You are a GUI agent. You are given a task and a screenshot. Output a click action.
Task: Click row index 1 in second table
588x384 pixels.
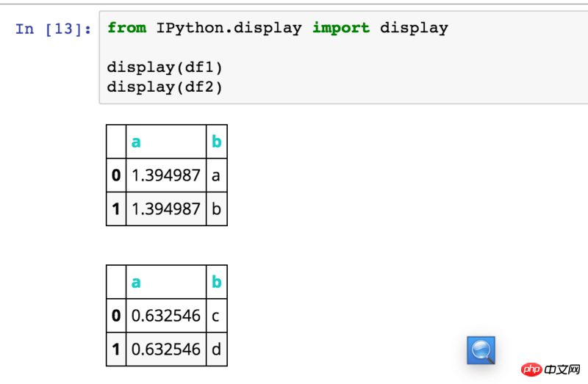tap(116, 349)
